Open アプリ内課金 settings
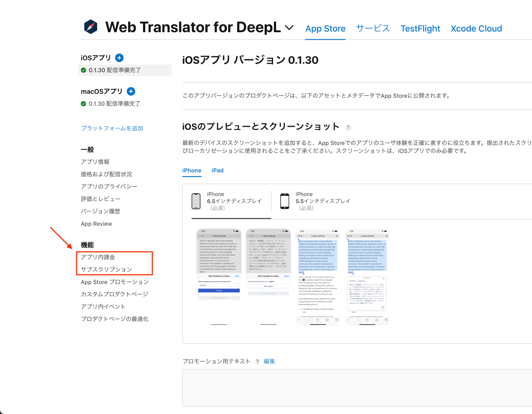The width and height of the screenshot is (532, 414). (x=98, y=257)
